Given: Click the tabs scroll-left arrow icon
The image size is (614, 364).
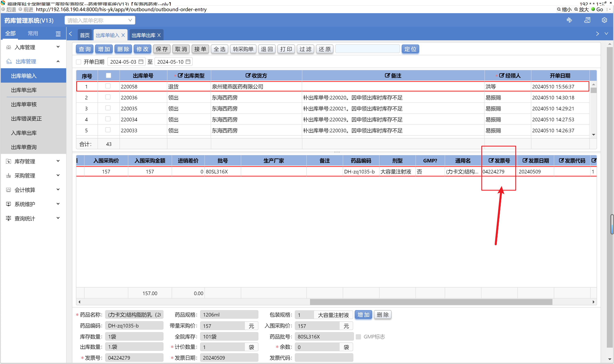Looking at the screenshot, I should pyautogui.click(x=71, y=34).
